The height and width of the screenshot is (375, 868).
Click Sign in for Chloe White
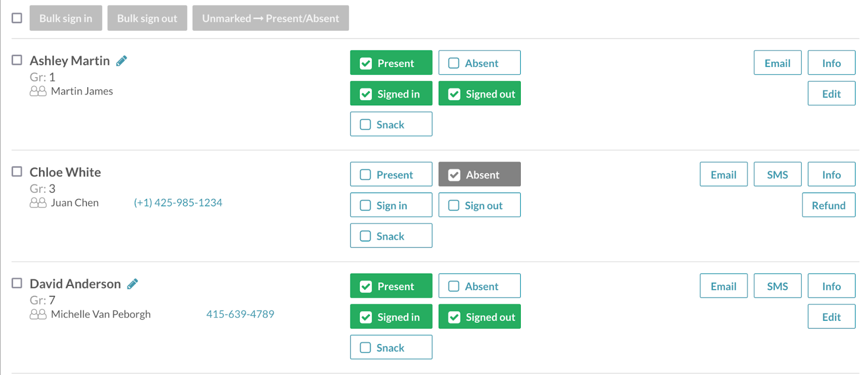click(x=391, y=205)
